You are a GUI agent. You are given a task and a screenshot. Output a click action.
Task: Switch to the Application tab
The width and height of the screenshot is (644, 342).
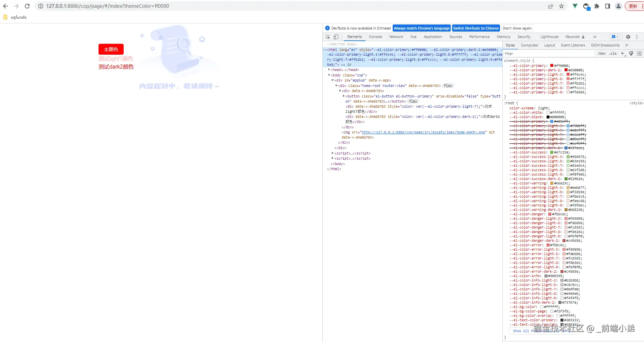tap(433, 37)
